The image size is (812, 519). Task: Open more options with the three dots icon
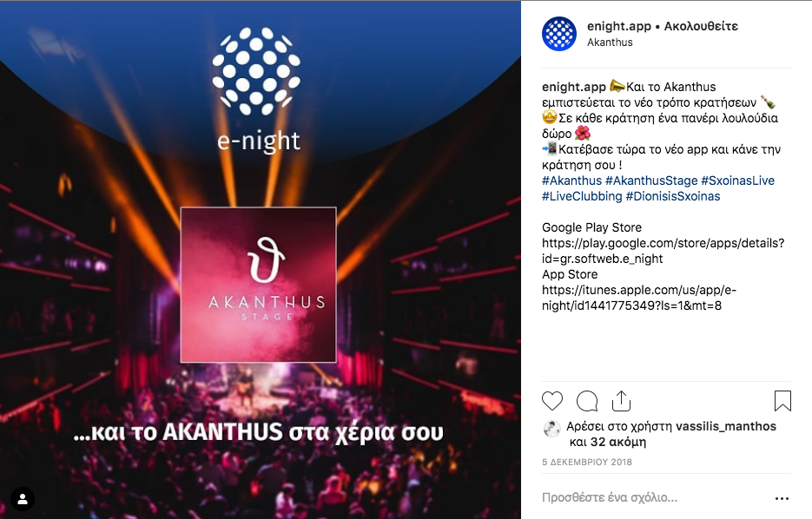(782, 498)
